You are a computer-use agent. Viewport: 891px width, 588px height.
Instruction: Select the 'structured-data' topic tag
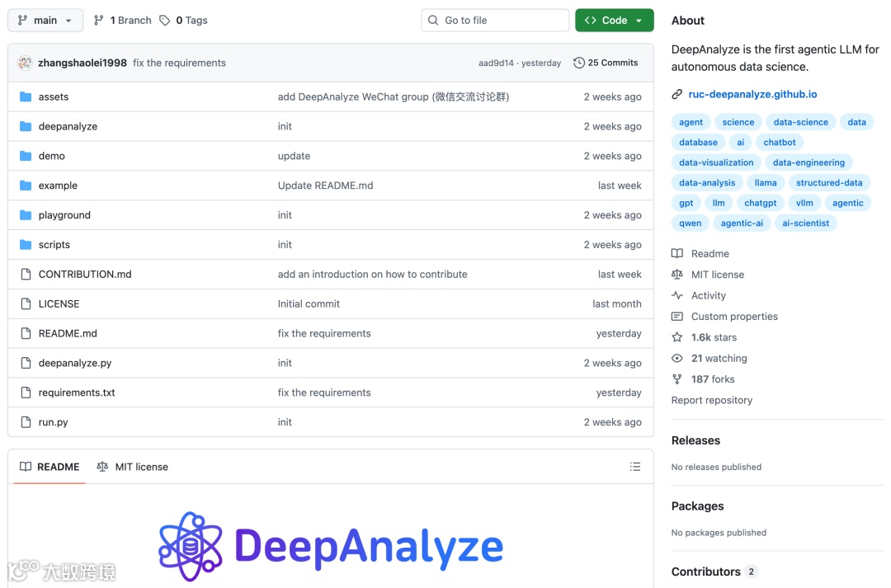[829, 183]
